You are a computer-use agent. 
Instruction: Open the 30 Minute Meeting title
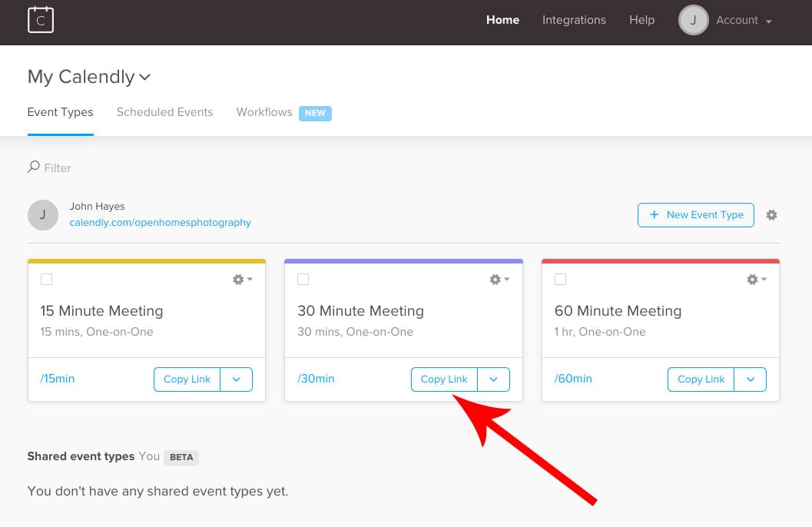click(360, 310)
